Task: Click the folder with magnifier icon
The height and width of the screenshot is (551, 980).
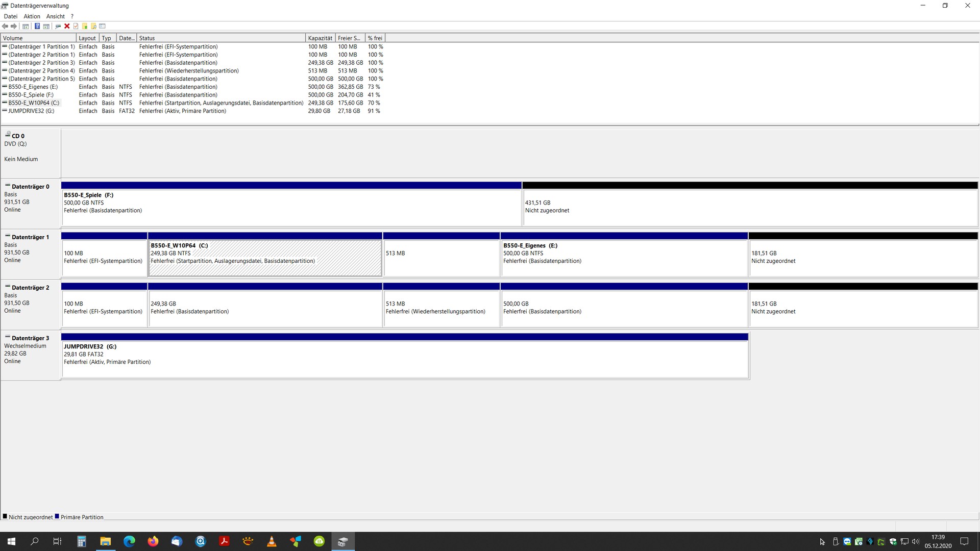Action: pyautogui.click(x=94, y=26)
